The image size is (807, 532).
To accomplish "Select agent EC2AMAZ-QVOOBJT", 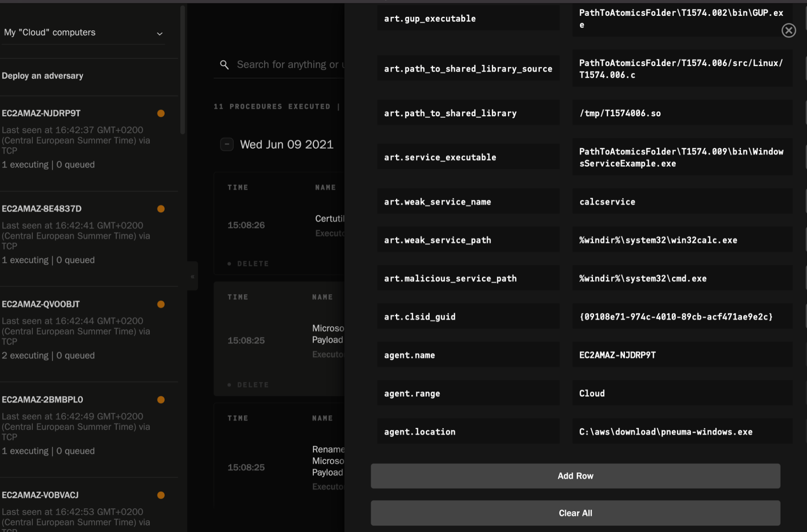I will [41, 304].
